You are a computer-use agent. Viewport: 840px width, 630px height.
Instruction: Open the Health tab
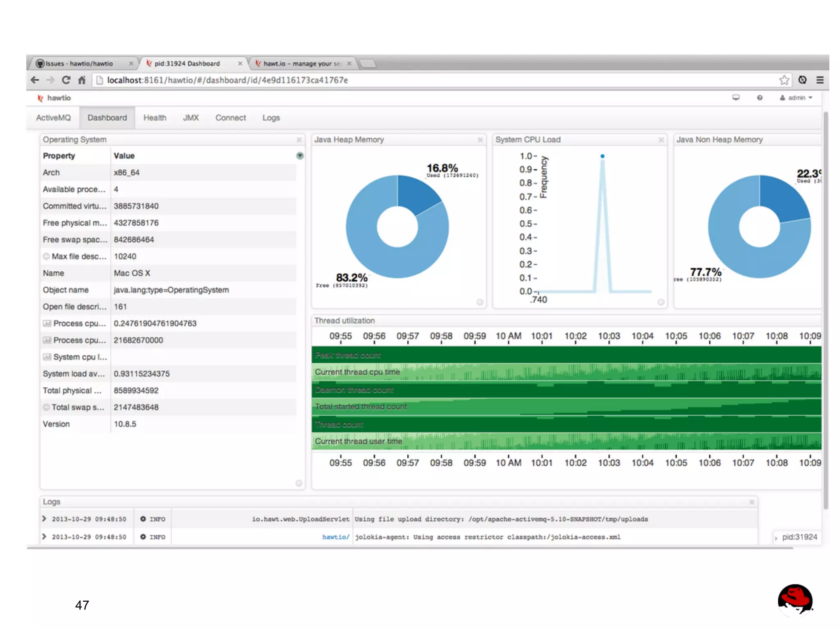[155, 118]
